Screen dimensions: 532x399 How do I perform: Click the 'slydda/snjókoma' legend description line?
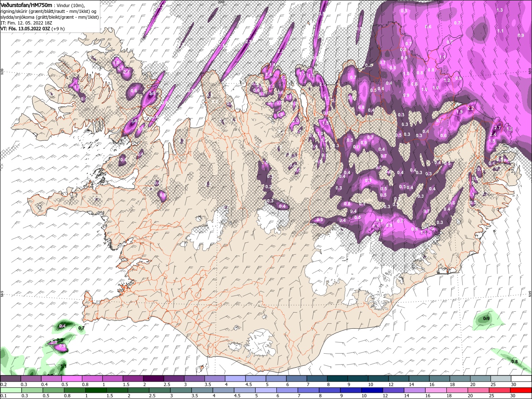[49, 17]
